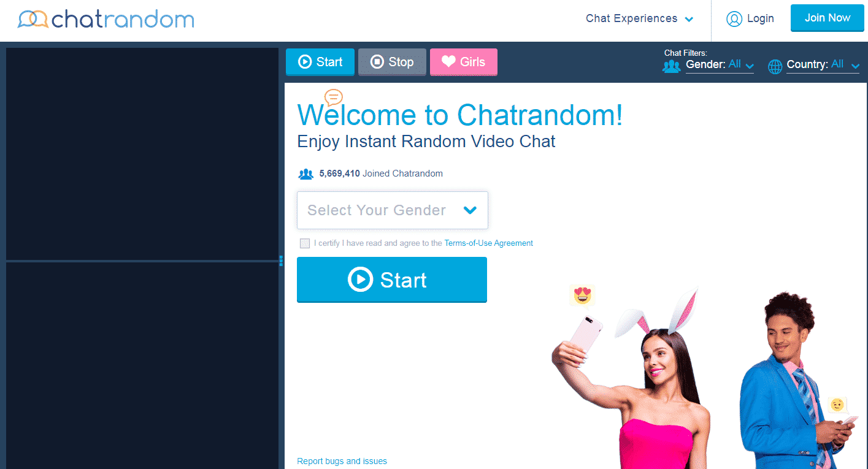The height and width of the screenshot is (469, 868).
Task: Click the large blue Start button
Action: [x=392, y=280]
